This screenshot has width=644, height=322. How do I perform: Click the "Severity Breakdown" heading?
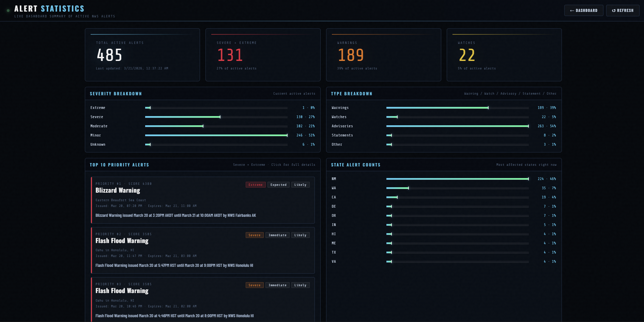tap(116, 94)
